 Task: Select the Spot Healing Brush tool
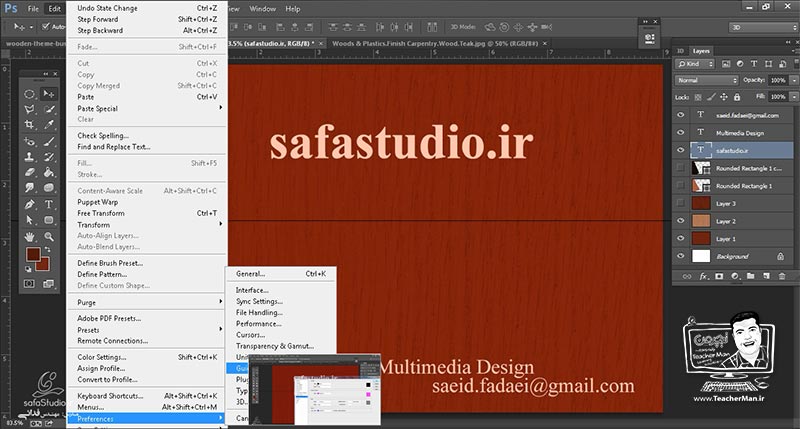(30, 141)
